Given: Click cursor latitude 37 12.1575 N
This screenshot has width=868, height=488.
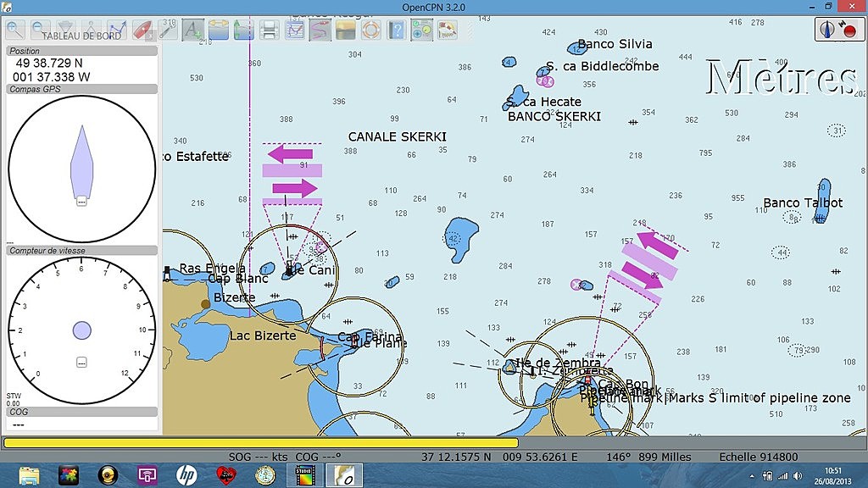Looking at the screenshot, I should (x=456, y=457).
